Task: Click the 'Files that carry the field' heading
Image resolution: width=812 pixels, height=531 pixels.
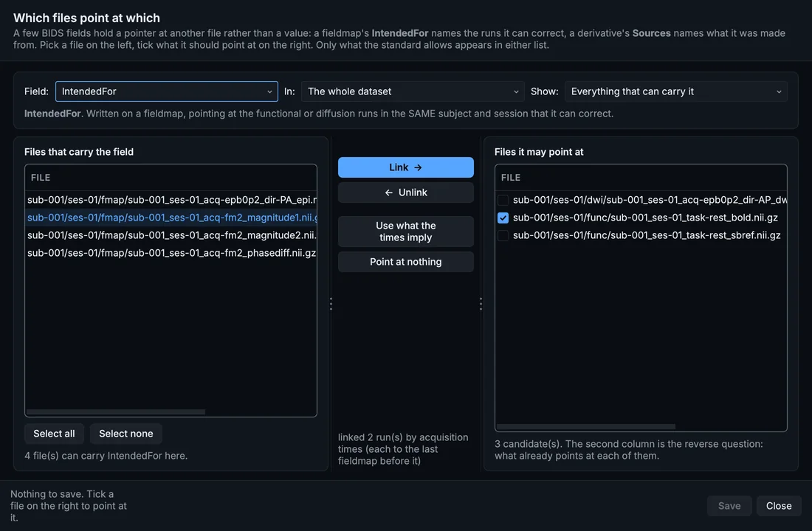Action: [x=79, y=152]
